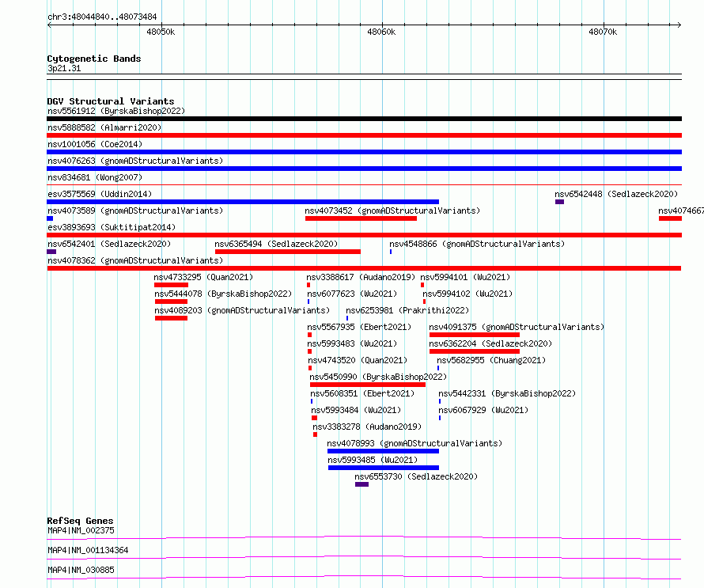Click esv3893693 (Suktitipat2014) label
This screenshot has height=588, width=704.
click(112, 227)
